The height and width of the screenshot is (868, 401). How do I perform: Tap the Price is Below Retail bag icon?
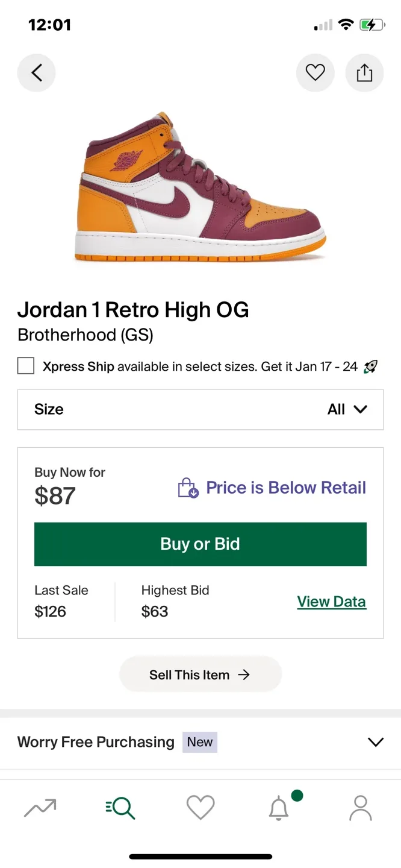click(188, 488)
